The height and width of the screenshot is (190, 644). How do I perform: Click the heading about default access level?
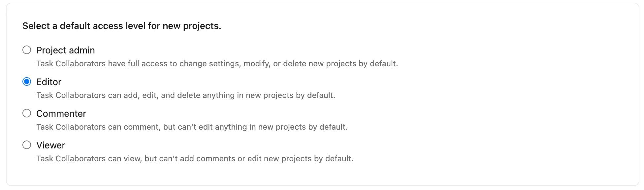122,25
